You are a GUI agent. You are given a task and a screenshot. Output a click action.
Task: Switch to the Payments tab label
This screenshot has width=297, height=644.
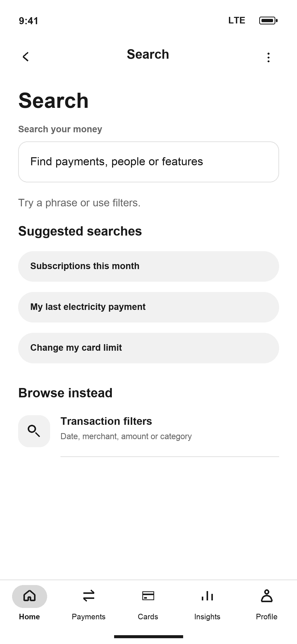[x=89, y=617]
